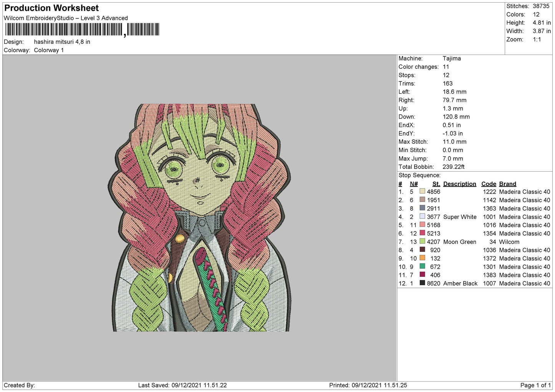Screen dimensions: 555x392
Task: Click thread code 1036 in row 8
Action: tap(490, 250)
